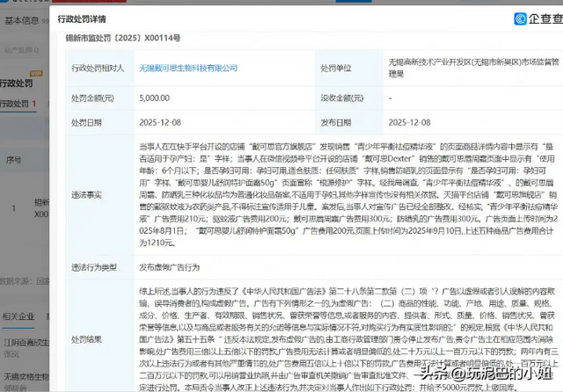This screenshot has width=563, height=392.
Task: Click the 序号 column header in the background table
Action: point(14,160)
